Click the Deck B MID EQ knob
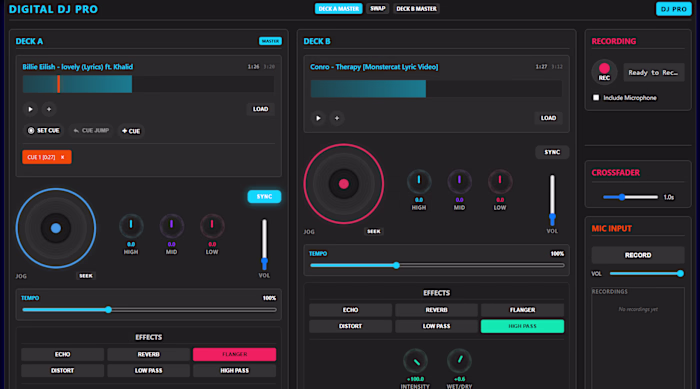Screen dimensions: 700x389 [459, 181]
